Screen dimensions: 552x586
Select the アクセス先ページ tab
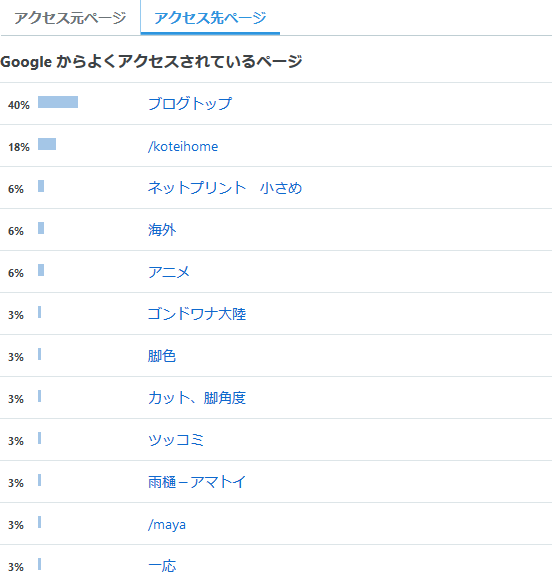[x=210, y=18]
